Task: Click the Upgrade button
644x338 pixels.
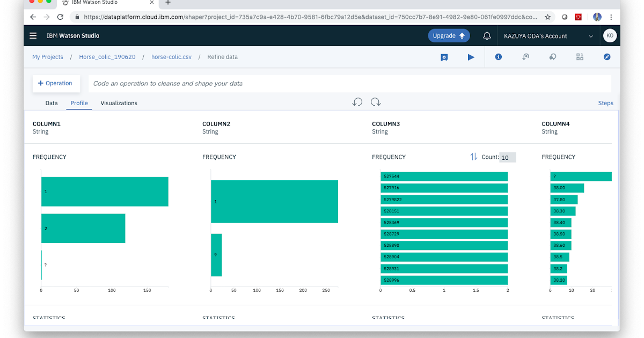Action: (x=449, y=35)
